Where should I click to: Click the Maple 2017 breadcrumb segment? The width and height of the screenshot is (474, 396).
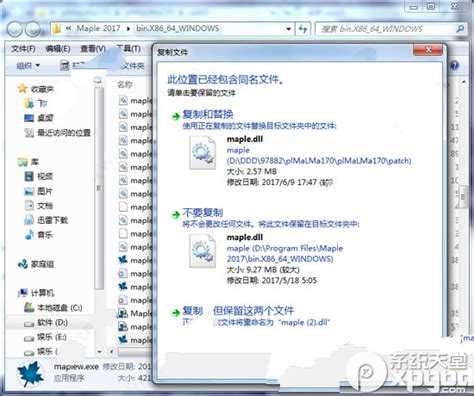[x=98, y=28]
